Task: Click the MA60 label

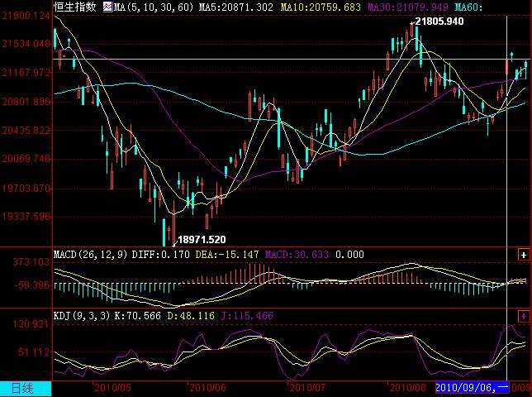Action: coord(468,7)
